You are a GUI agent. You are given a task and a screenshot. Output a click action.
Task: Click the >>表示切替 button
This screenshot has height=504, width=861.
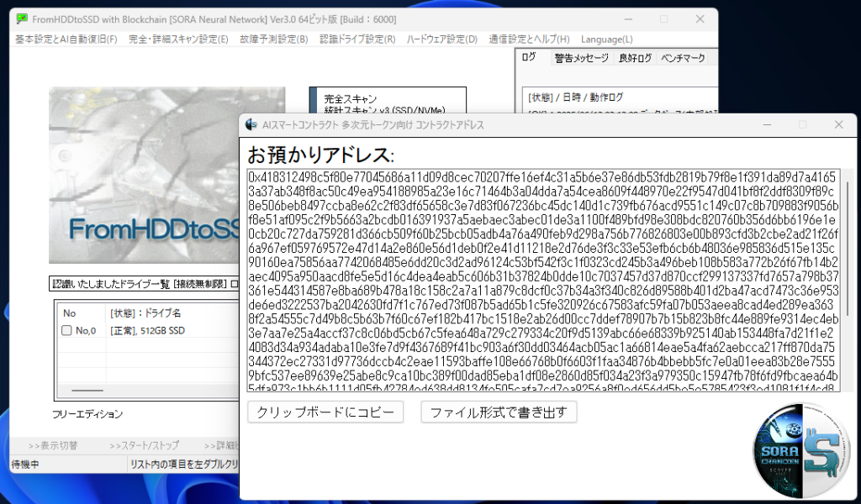click(53, 445)
